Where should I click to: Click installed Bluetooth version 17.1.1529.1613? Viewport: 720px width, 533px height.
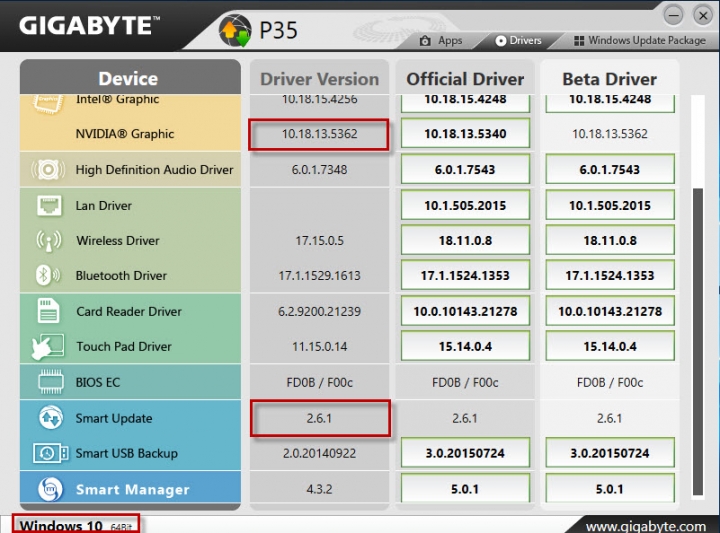[319, 275]
